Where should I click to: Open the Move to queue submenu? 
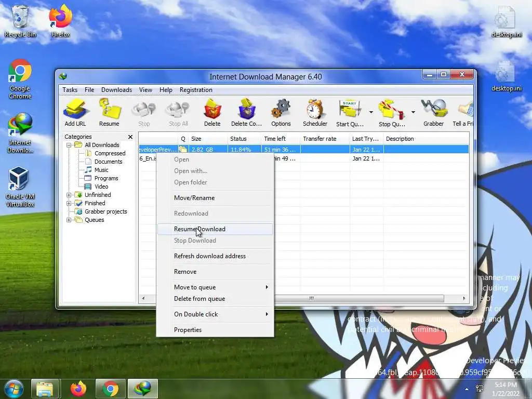tap(215, 287)
